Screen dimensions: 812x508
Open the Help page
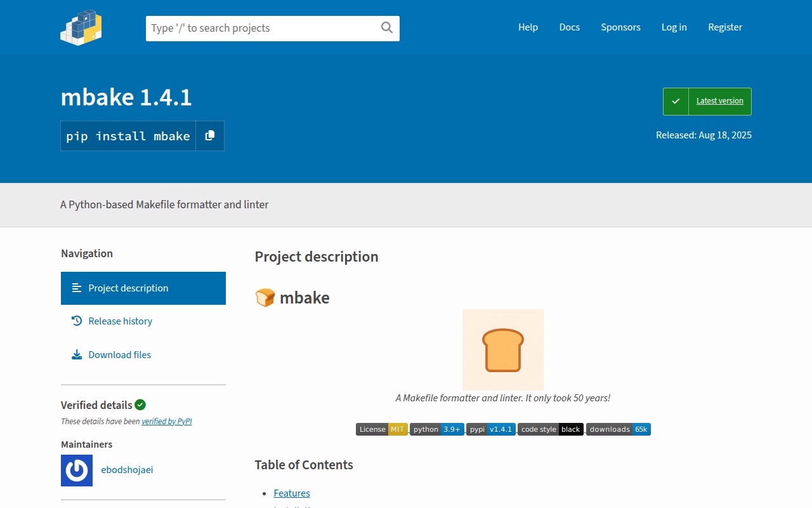[x=528, y=27]
